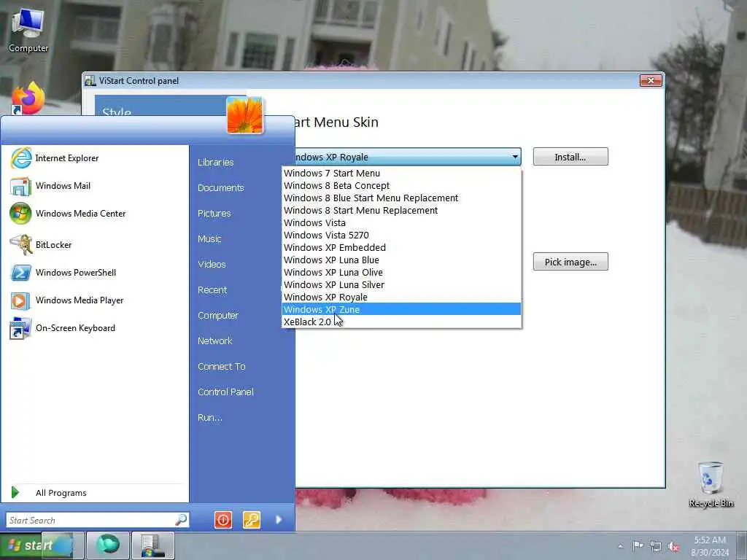Click the green start button

click(x=31, y=545)
